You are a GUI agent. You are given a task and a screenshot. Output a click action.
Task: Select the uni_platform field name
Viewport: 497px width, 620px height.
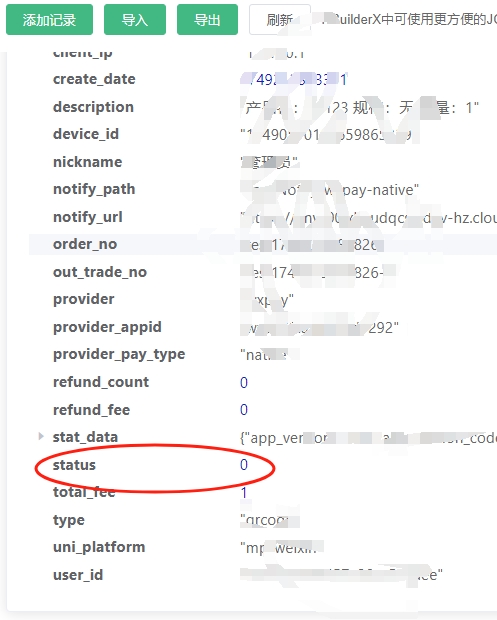(99, 547)
